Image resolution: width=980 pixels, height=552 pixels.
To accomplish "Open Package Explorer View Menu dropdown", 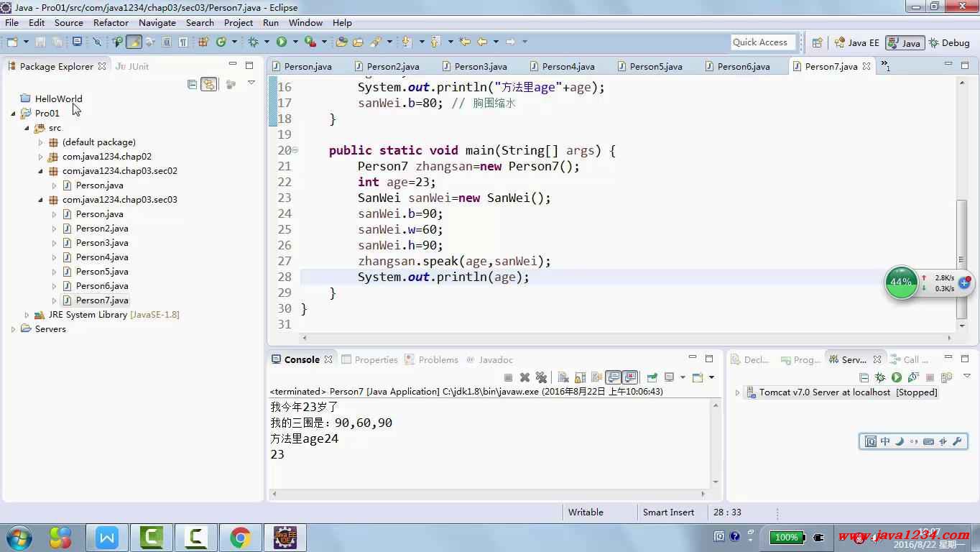I will click(x=251, y=83).
